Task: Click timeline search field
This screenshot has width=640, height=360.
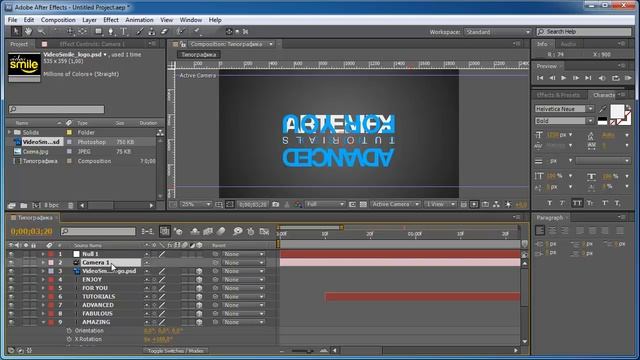Action: click(98, 231)
